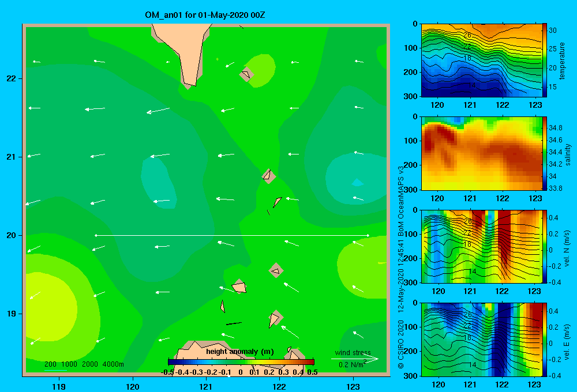
Task: Click the '4000m' depth contour legend entry
Action: pos(113,364)
